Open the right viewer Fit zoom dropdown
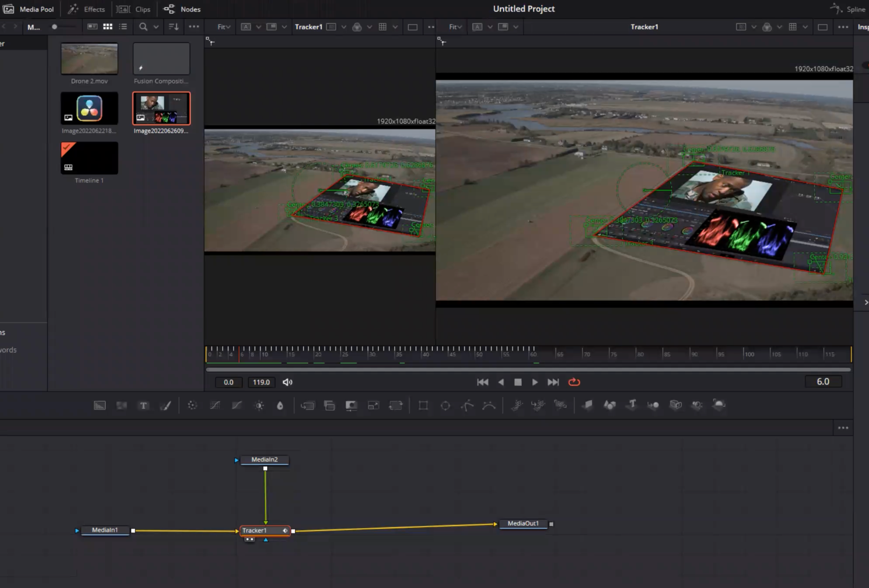Viewport: 869px width, 588px height. tap(455, 27)
